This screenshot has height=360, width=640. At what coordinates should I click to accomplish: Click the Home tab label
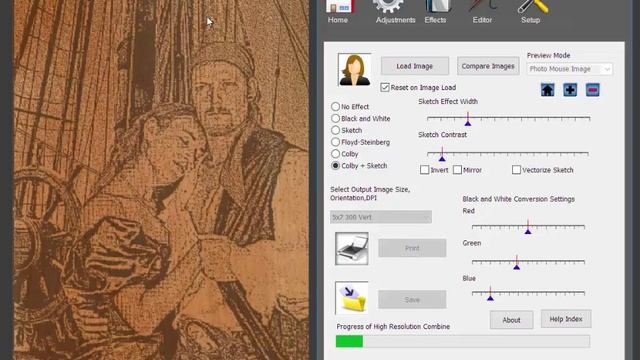tap(338, 20)
